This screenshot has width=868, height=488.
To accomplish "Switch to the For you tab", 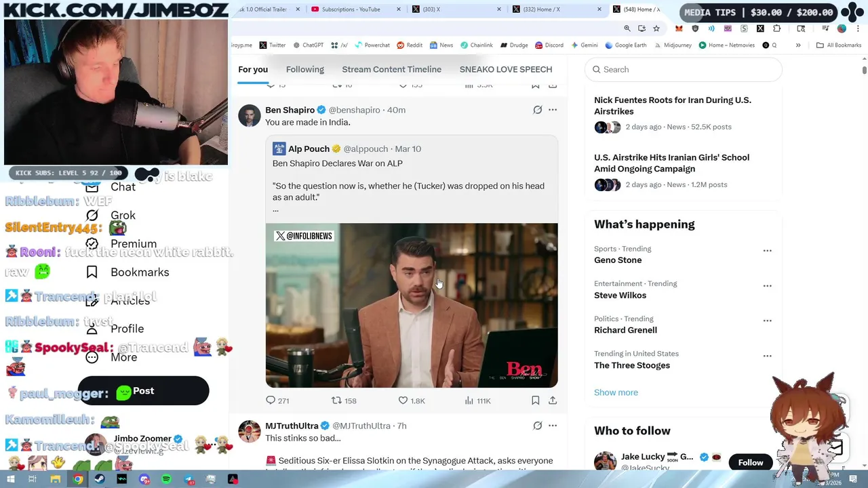I will pyautogui.click(x=253, y=69).
